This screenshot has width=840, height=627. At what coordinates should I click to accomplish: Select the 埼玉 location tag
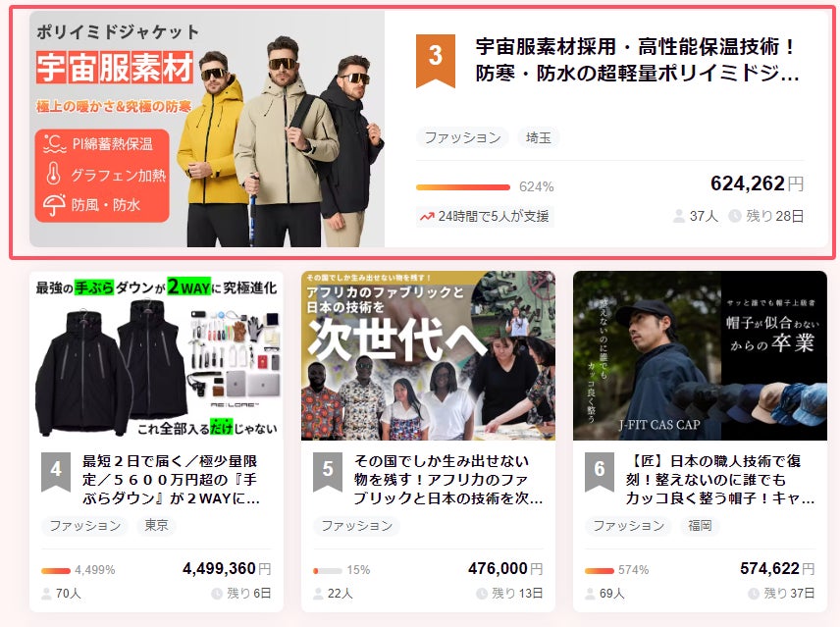539,137
